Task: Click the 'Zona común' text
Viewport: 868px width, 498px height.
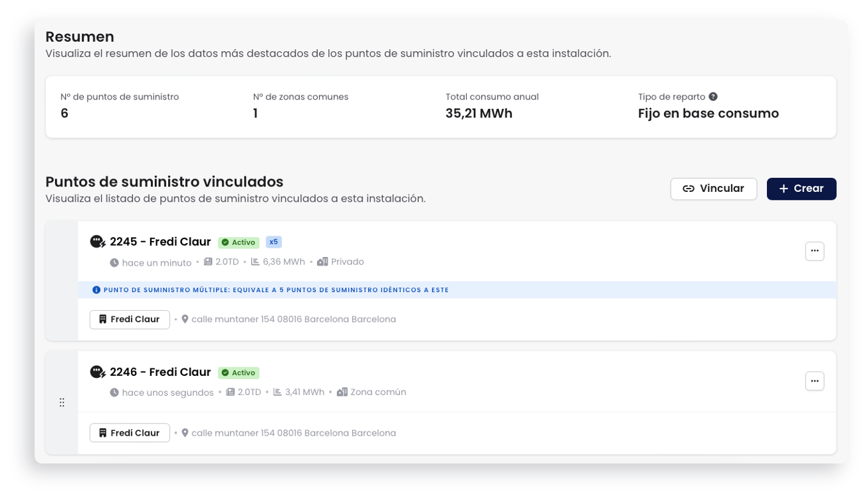Action: tap(378, 392)
